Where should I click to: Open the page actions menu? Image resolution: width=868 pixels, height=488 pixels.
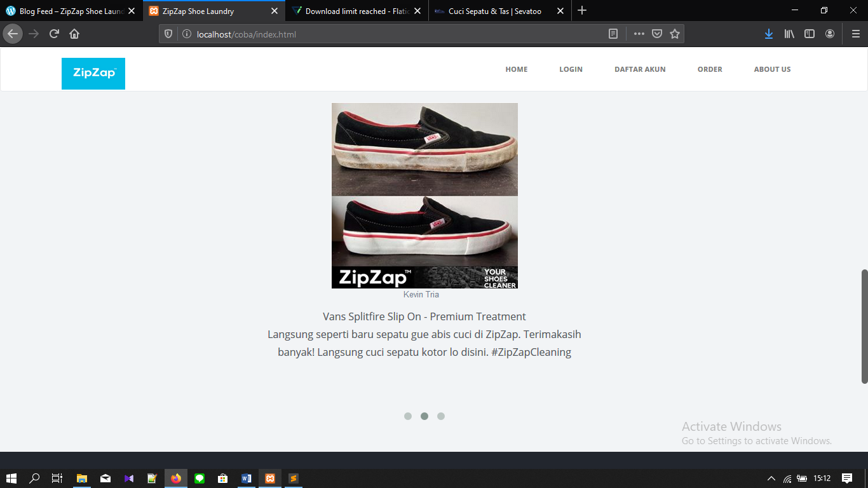tap(638, 34)
